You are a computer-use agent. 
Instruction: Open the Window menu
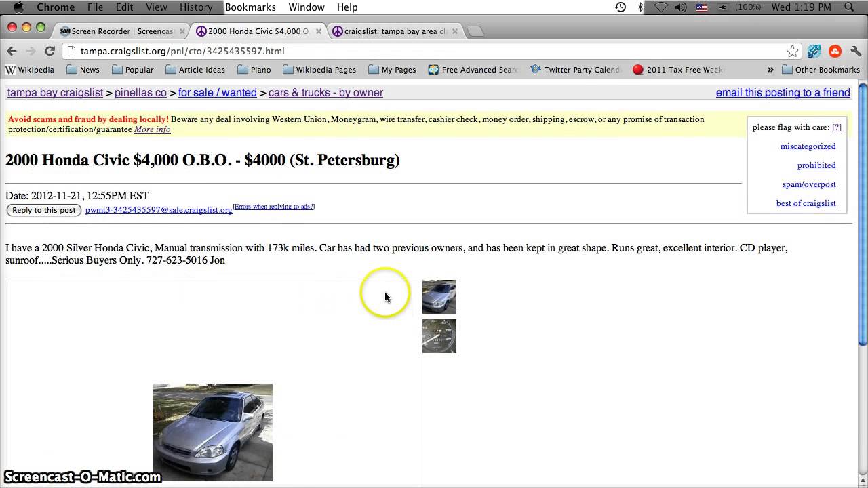(x=307, y=7)
